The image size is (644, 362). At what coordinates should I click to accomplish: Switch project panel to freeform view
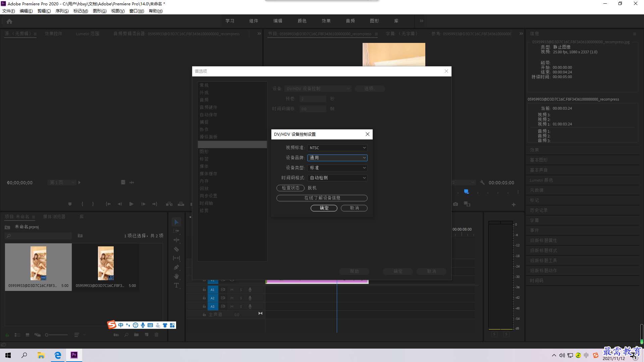coord(38,335)
